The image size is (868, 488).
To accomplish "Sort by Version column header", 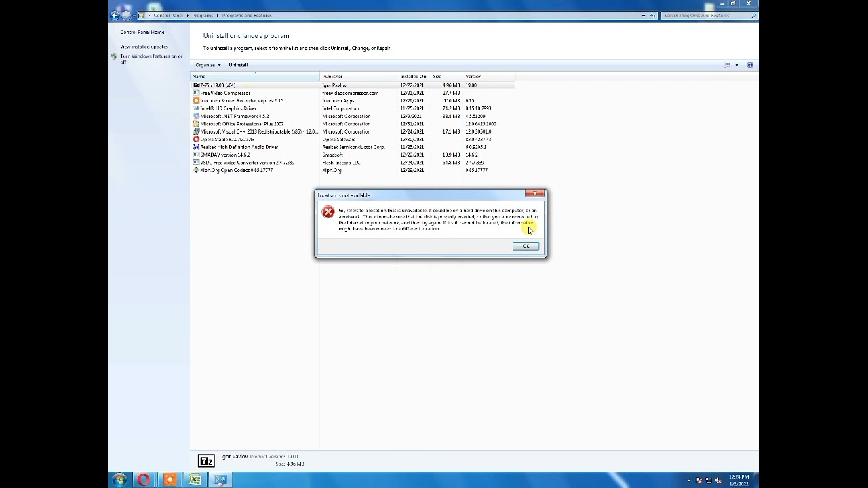I will pos(489,76).
